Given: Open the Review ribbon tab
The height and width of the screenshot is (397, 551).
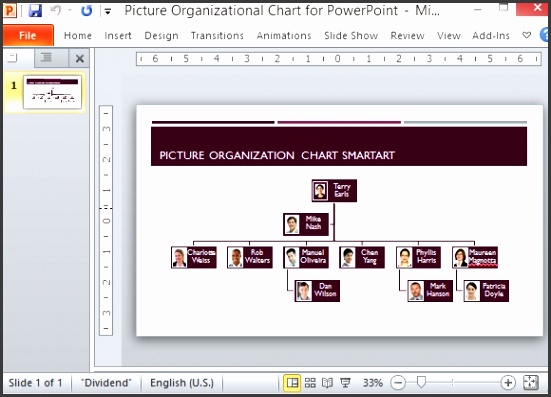Looking at the screenshot, I should tap(407, 35).
